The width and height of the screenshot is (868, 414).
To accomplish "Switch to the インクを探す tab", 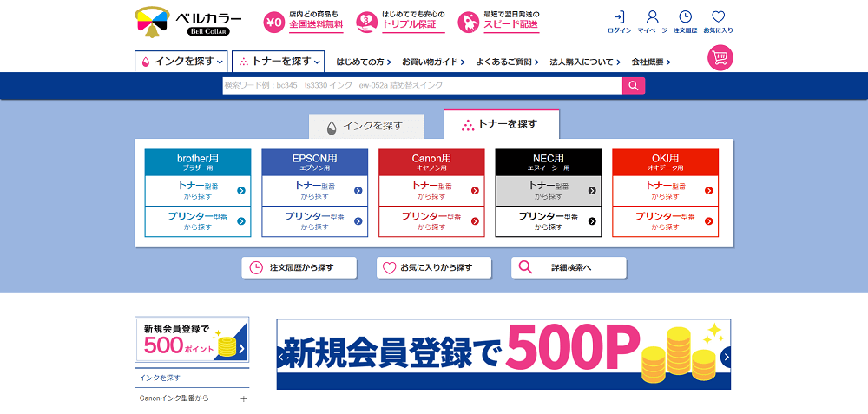I will click(366, 126).
